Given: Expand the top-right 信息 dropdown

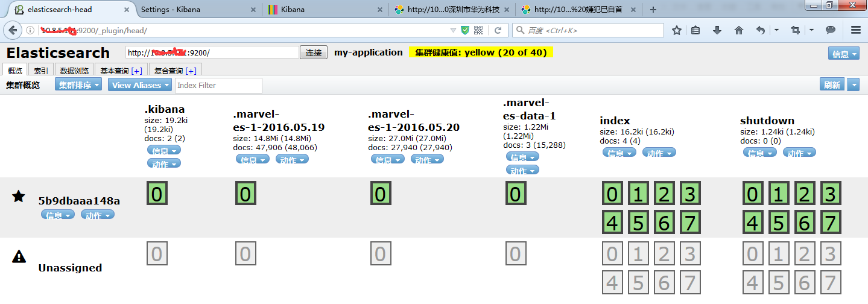Looking at the screenshot, I should [844, 54].
